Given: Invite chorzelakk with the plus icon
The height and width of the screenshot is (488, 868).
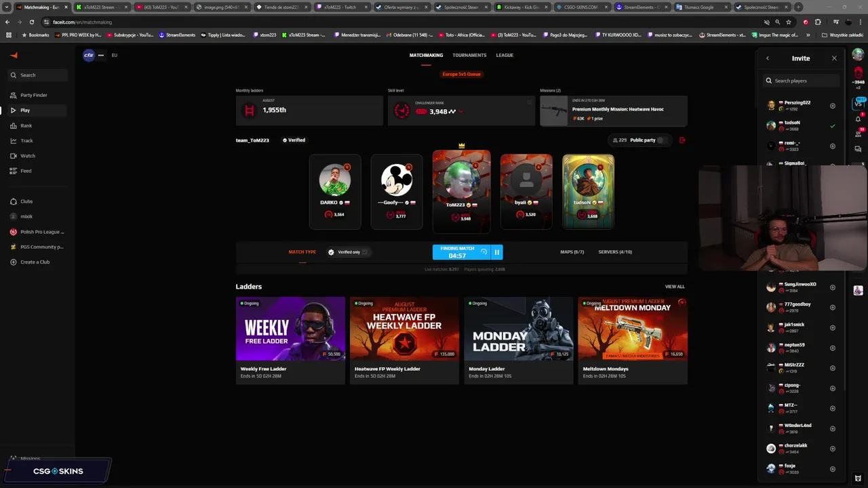Looking at the screenshot, I should (833, 449).
